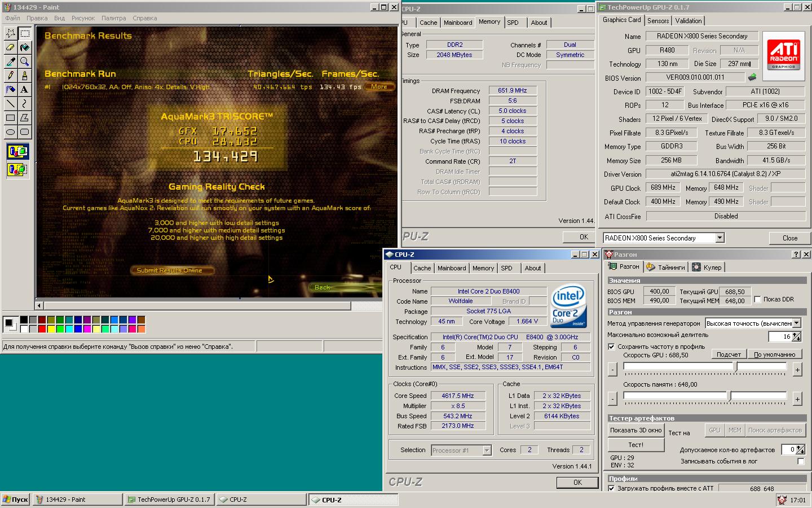The width and height of the screenshot is (812, 508).
Task: Click Paint's horizontal scrollbar left arrow
Action: coord(39,305)
